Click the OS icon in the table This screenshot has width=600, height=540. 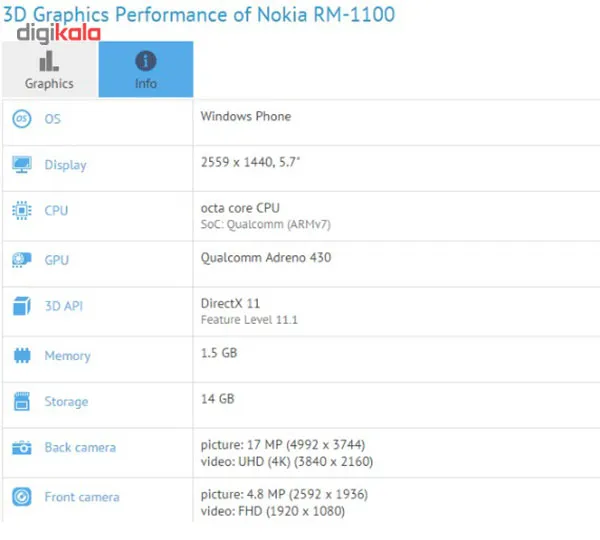tap(21, 119)
